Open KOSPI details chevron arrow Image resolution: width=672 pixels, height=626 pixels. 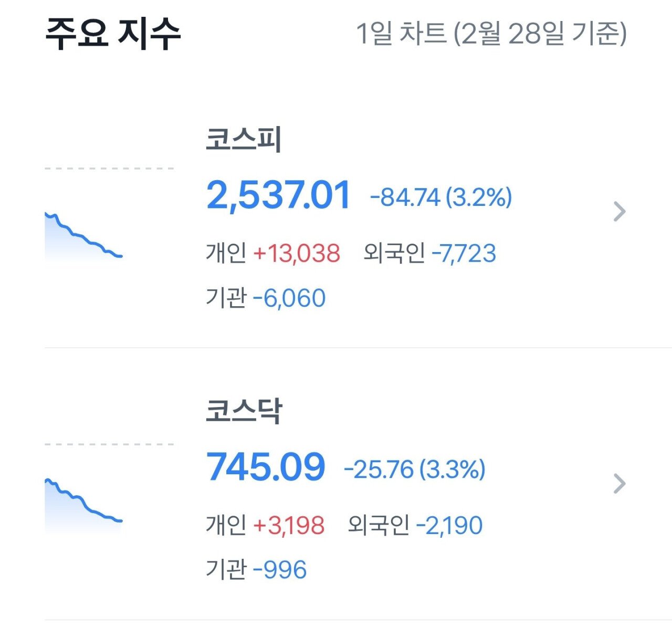tap(619, 212)
